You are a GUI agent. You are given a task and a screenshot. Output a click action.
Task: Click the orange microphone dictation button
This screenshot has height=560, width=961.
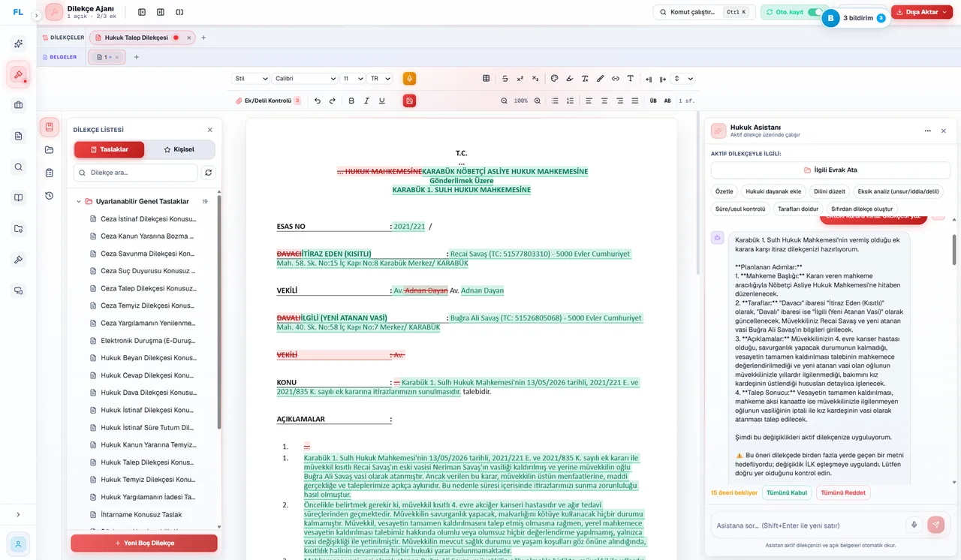[409, 79]
